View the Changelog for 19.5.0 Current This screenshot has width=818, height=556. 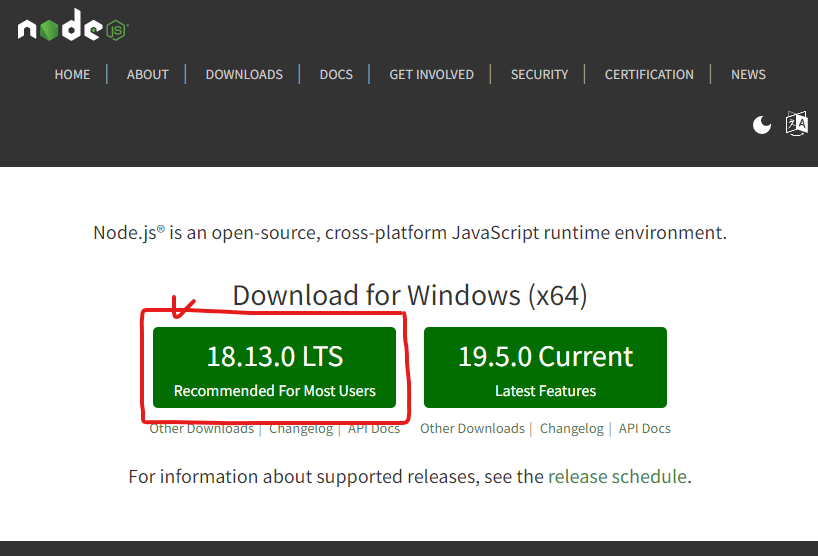572,429
